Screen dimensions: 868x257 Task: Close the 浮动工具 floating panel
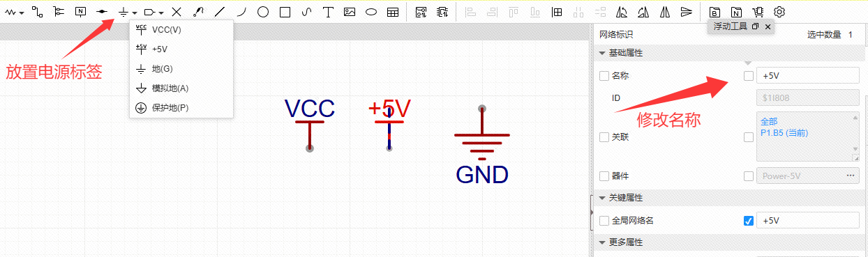pos(768,26)
